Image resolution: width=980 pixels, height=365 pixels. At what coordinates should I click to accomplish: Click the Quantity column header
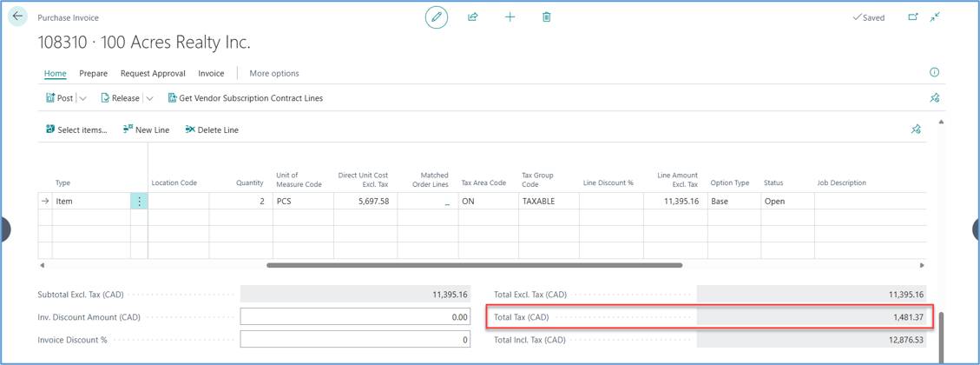click(250, 182)
